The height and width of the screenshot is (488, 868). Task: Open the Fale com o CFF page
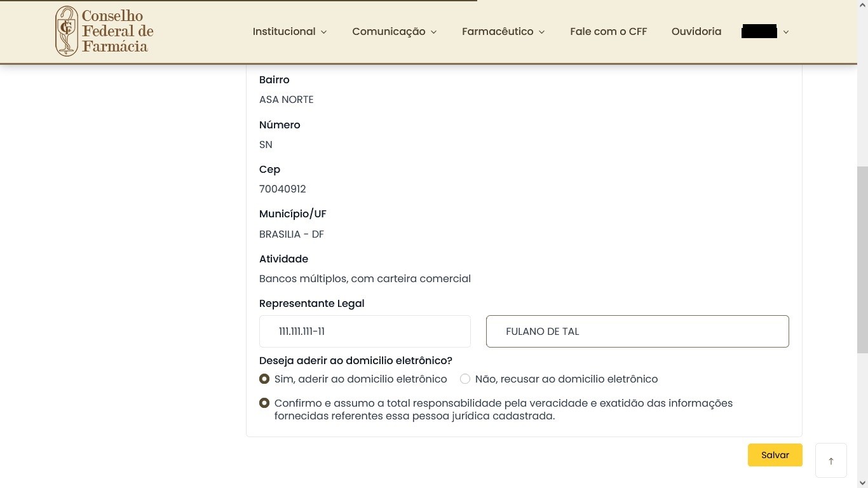tap(608, 31)
